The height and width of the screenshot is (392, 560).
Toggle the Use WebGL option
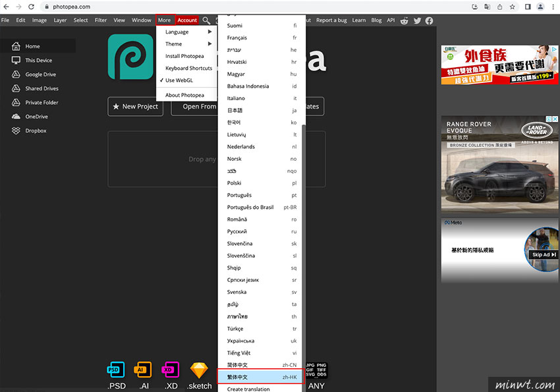[187, 80]
